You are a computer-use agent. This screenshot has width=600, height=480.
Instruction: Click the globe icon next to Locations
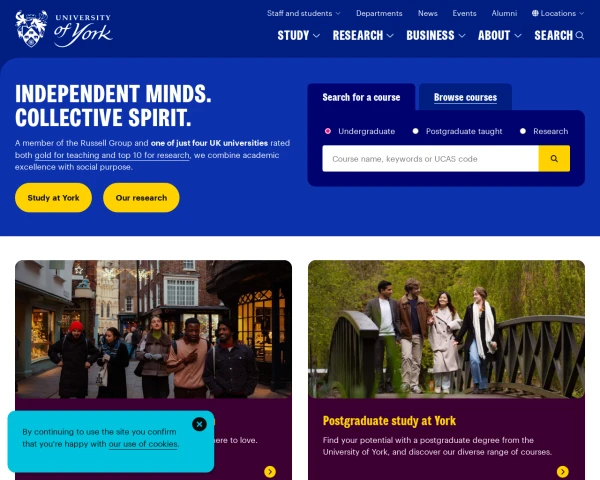[x=535, y=13]
